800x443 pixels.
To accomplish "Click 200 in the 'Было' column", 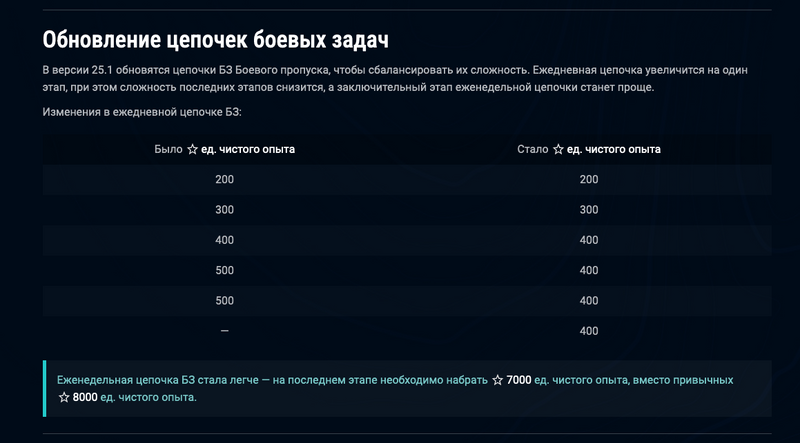I will 224,180.
